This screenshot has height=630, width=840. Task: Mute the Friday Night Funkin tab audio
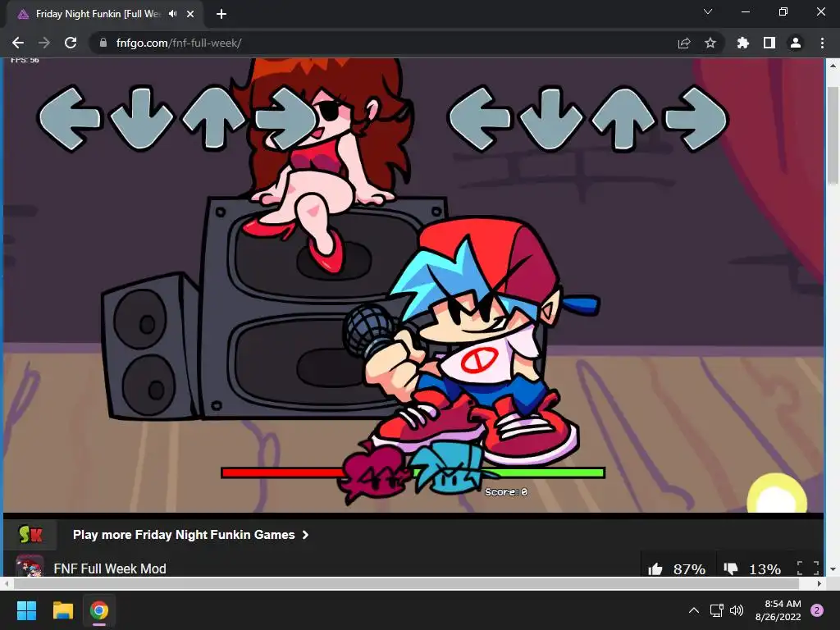click(172, 14)
